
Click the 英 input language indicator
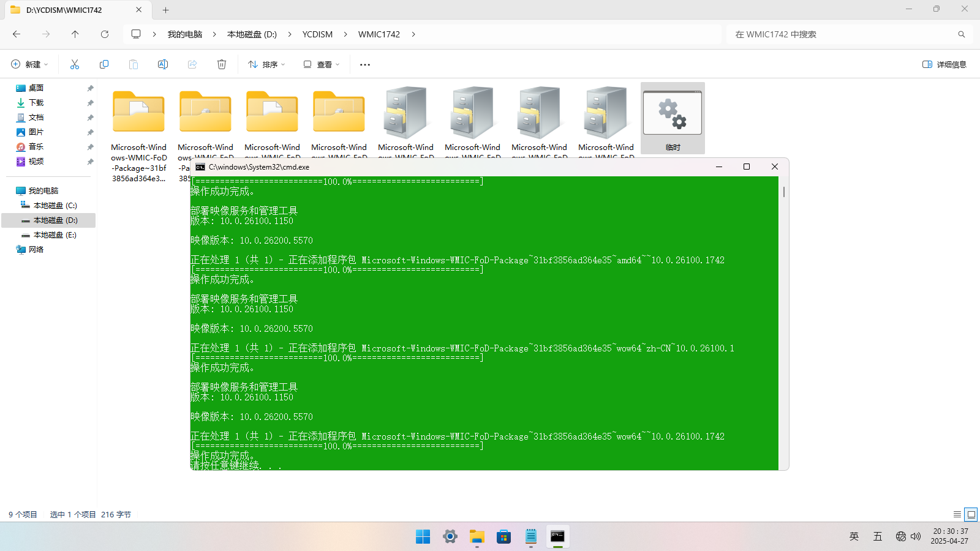[854, 536]
